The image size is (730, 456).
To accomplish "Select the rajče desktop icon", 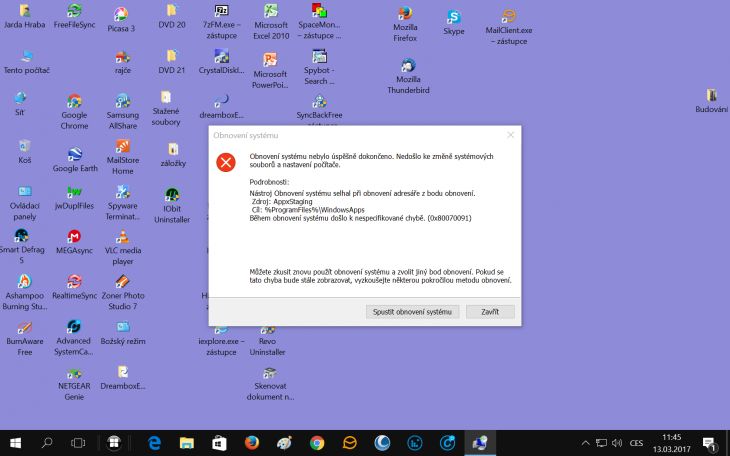I will click(123, 63).
